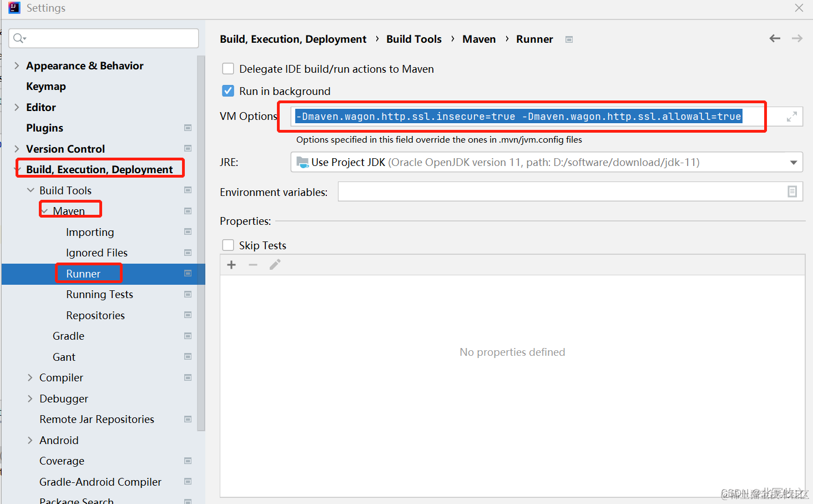Viewport: 813px width, 504px height.
Task: Click project icon next to Gradle
Action: coord(188,336)
